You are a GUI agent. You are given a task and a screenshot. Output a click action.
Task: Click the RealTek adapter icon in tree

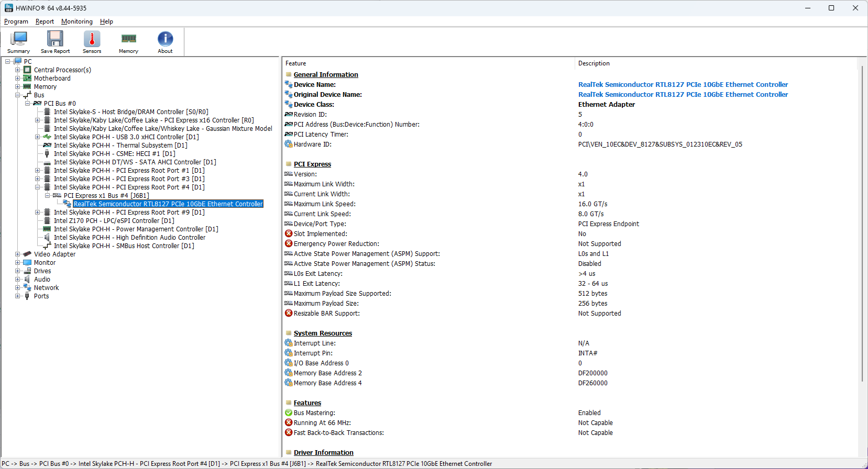(67, 204)
